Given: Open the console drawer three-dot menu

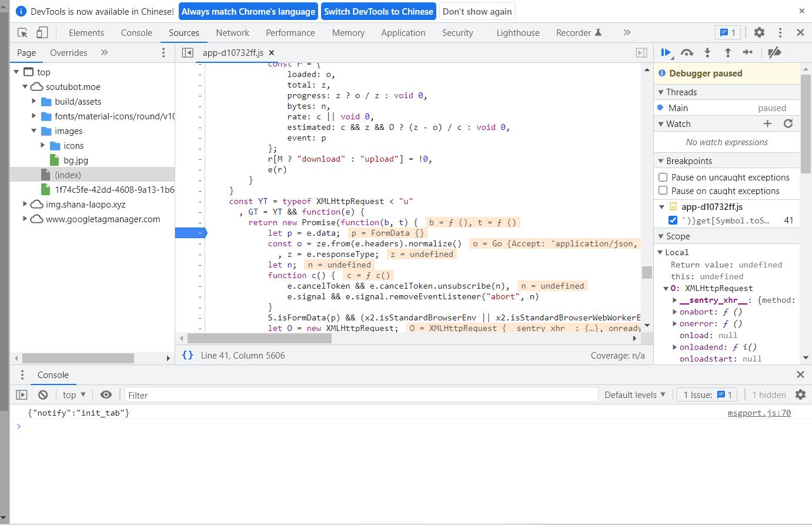Looking at the screenshot, I should click(x=22, y=375).
